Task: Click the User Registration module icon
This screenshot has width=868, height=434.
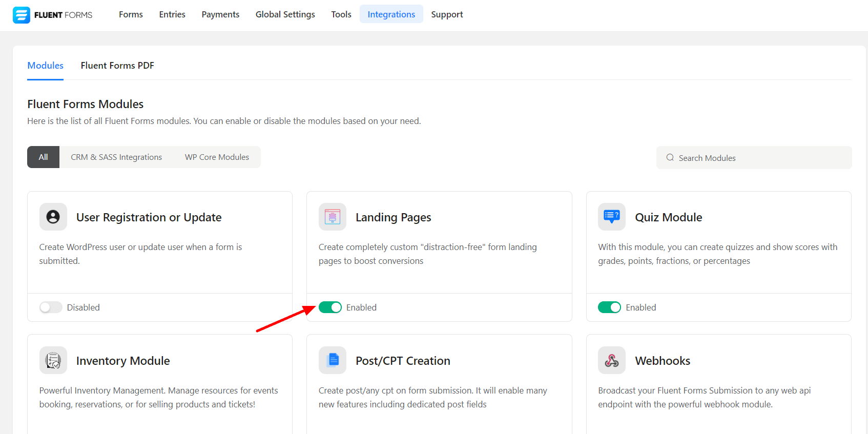Action: tap(53, 217)
